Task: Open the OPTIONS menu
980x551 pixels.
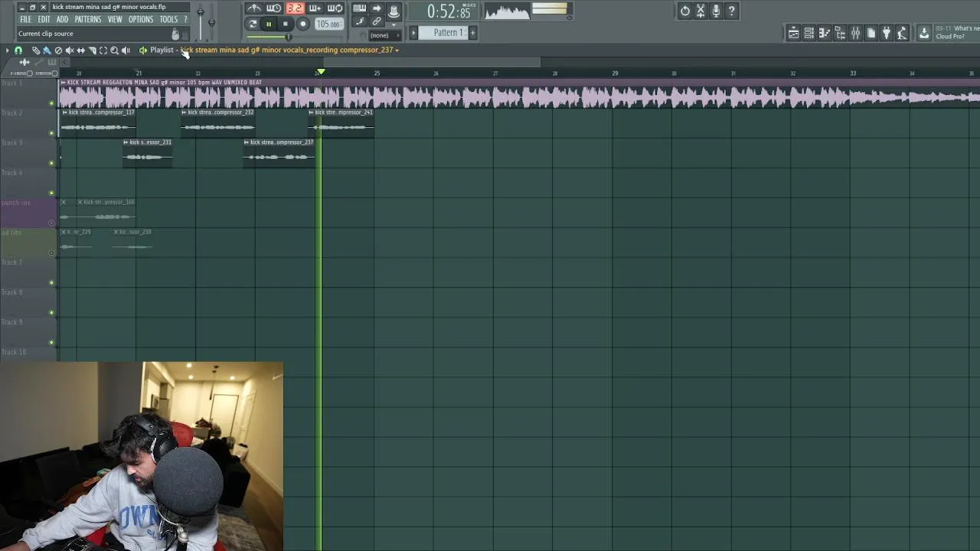Action: [x=141, y=19]
